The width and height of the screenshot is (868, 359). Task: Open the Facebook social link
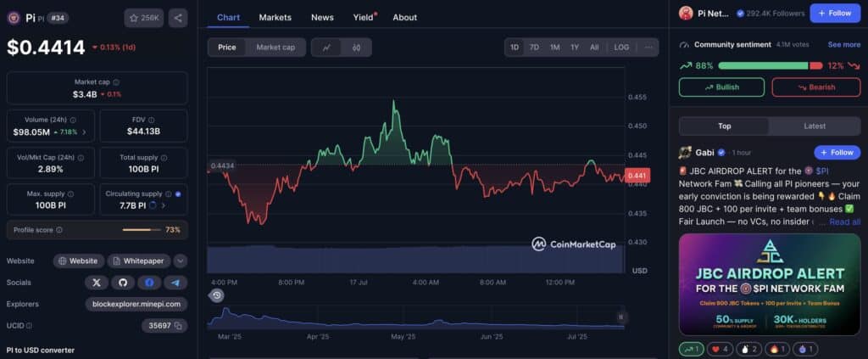149,283
